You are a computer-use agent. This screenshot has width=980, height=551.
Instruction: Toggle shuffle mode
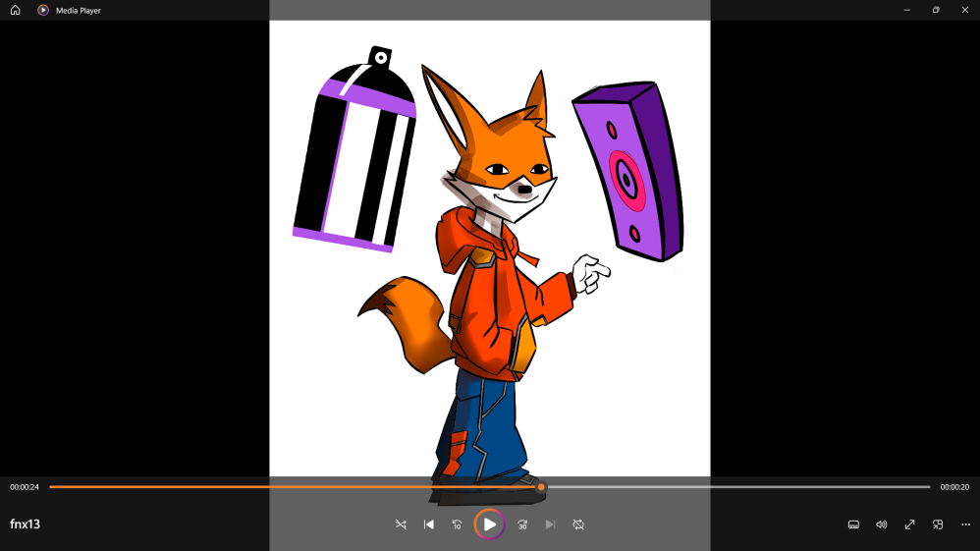[401, 524]
